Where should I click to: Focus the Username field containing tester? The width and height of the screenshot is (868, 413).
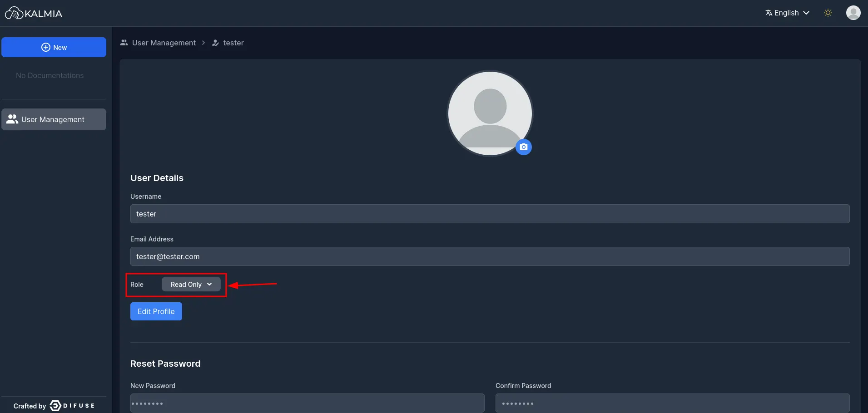[490, 214]
